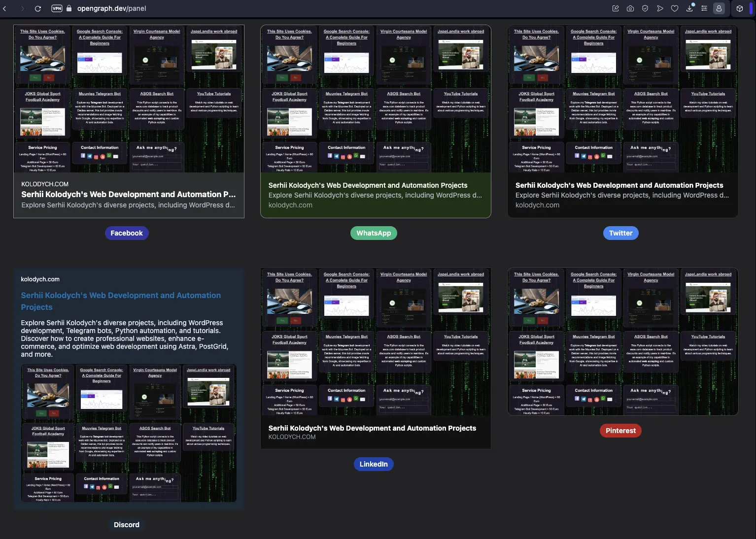Screen dimensions: 756x539
Task: Open site security info via lock icon
Action: click(x=69, y=8)
